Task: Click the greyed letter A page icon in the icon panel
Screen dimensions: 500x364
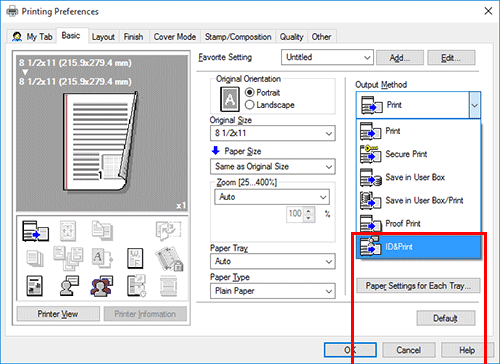Action: pyautogui.click(x=102, y=258)
